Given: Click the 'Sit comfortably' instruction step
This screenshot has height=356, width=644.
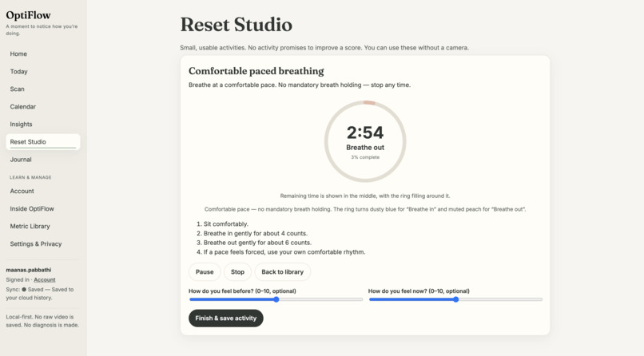Looking at the screenshot, I should [x=225, y=224].
